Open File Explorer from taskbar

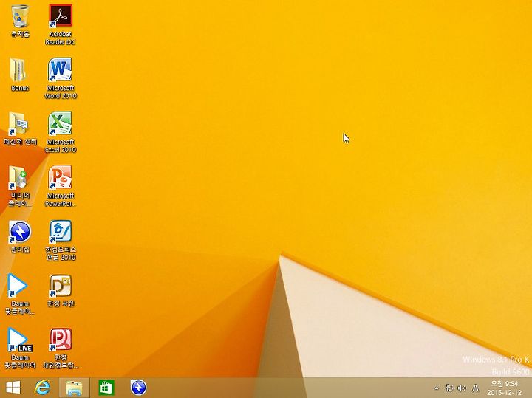pos(75,388)
